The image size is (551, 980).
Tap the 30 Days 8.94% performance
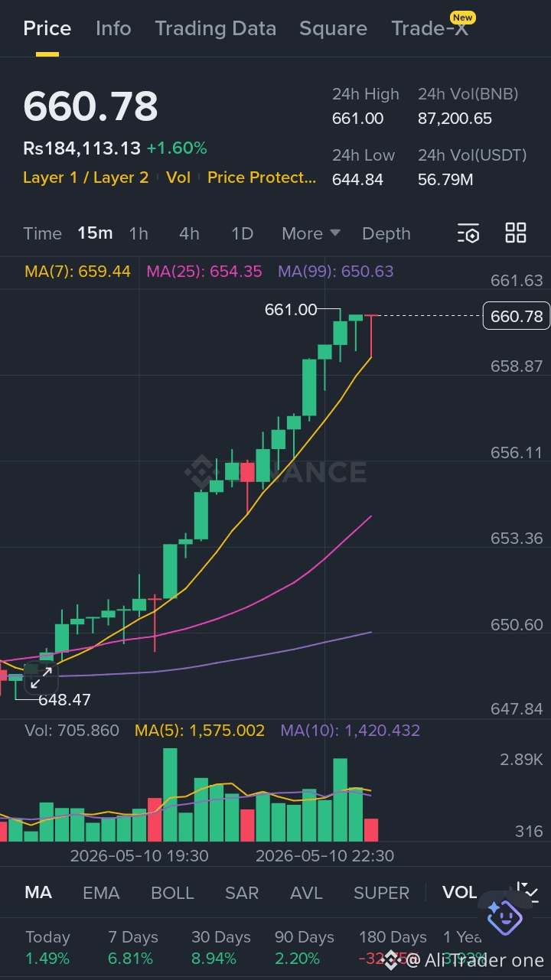(x=221, y=948)
